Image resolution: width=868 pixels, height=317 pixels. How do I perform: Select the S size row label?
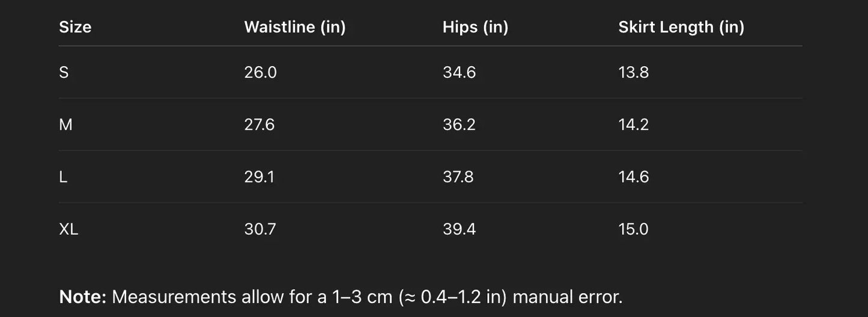[64, 73]
